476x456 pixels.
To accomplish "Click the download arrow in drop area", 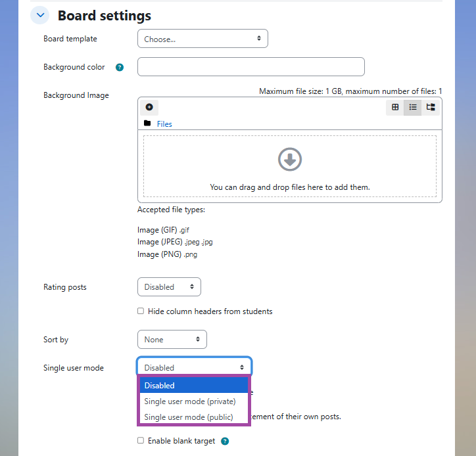I will 290,159.
